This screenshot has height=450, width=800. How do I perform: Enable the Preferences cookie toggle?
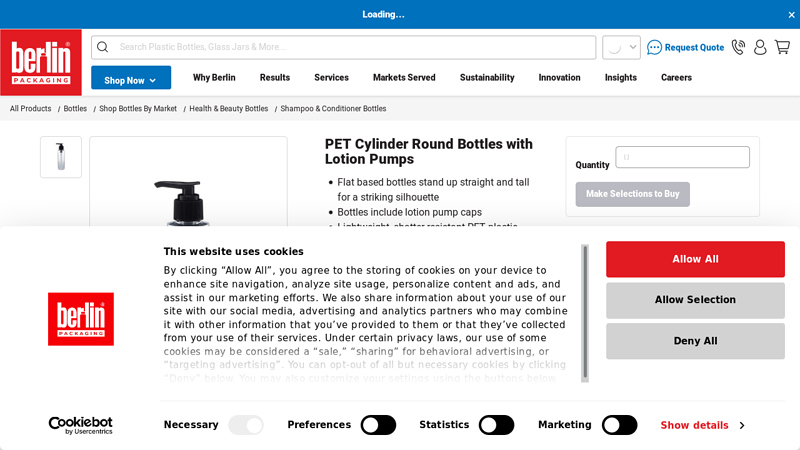coord(378,425)
